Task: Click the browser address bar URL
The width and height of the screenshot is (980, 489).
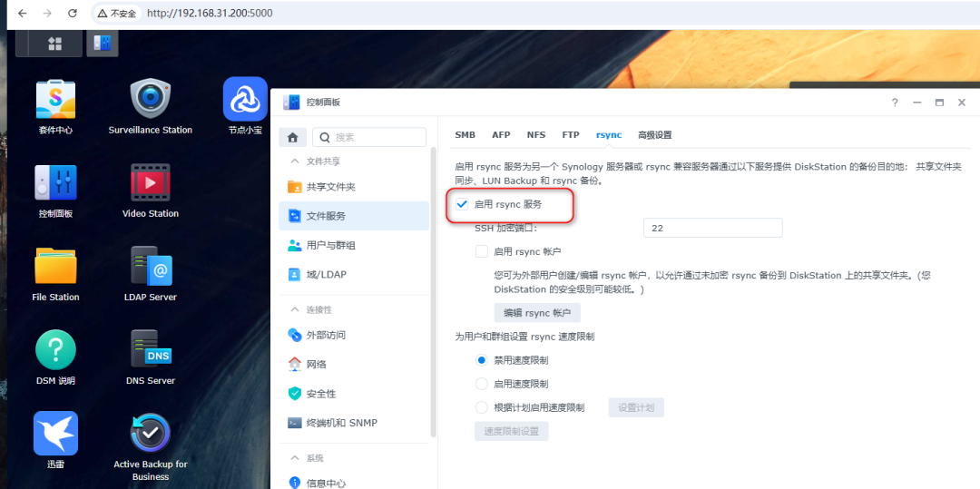Action: point(210,13)
